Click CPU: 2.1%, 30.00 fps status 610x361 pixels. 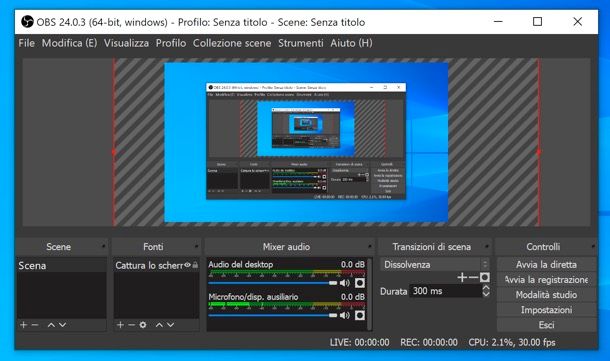(x=512, y=342)
